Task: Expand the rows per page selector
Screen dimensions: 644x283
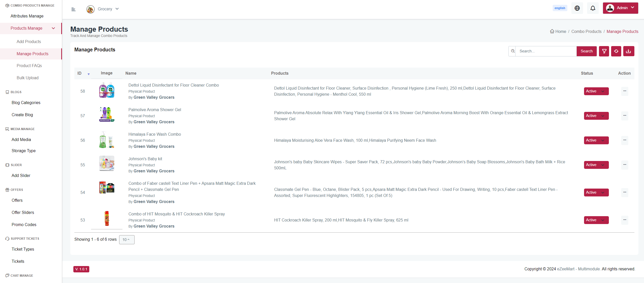Action: click(x=126, y=239)
